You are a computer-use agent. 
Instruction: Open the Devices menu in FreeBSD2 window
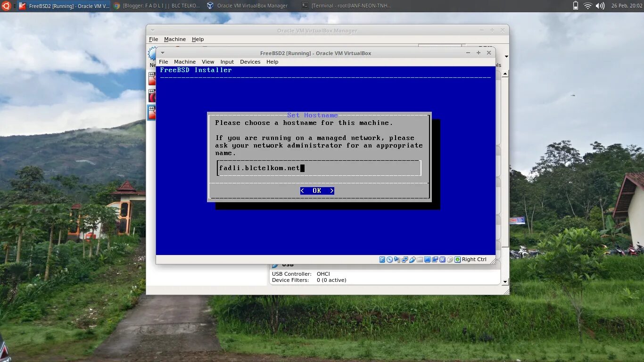tap(250, 62)
